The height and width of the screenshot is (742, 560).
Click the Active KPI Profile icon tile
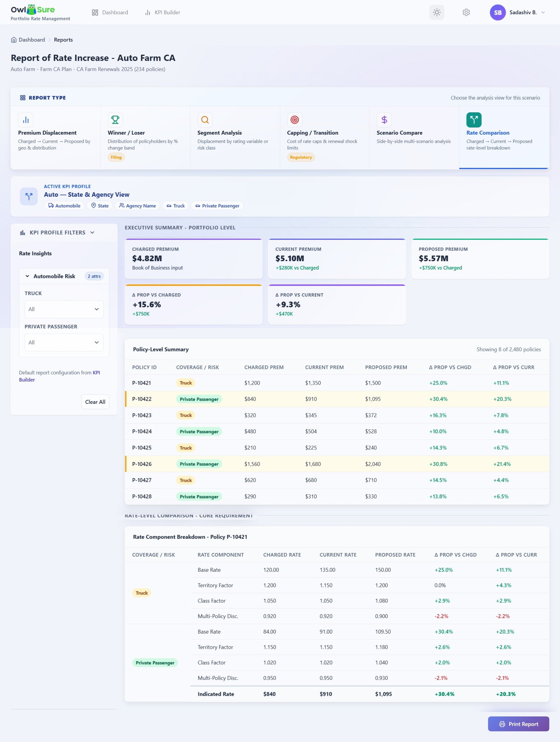click(29, 196)
